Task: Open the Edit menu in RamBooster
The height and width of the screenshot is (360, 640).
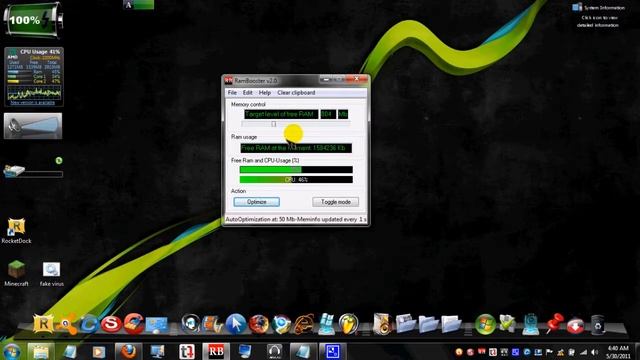Action: pos(247,93)
